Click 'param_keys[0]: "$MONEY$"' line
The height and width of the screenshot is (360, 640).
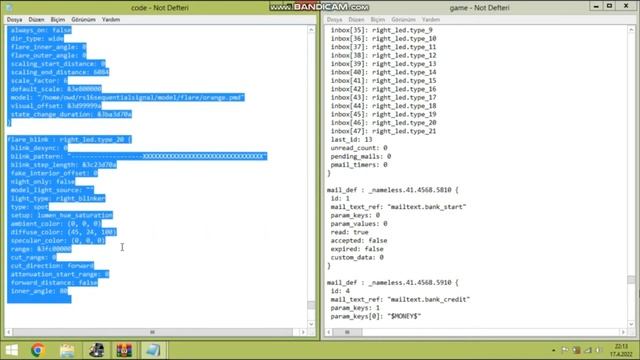(x=376, y=316)
